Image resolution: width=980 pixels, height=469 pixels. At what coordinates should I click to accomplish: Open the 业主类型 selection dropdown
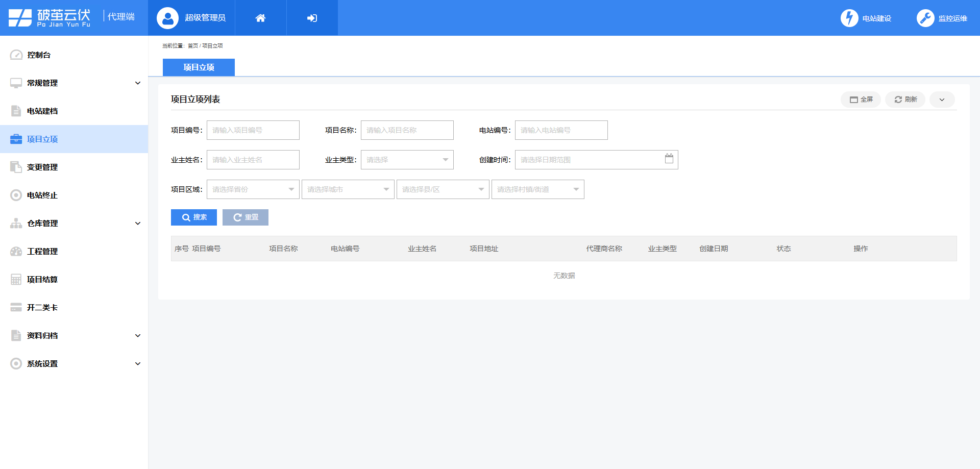pos(407,159)
